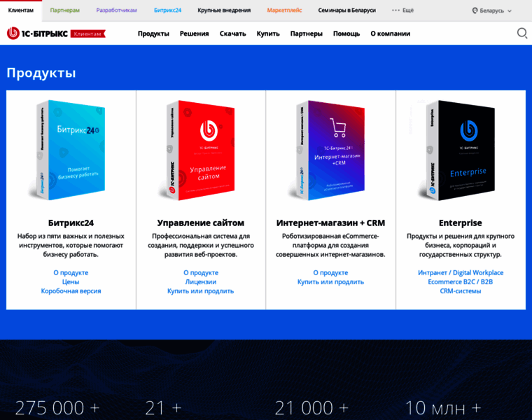The height and width of the screenshot is (420, 532).
Task: Click the Лицензии link
Action: coord(200,281)
